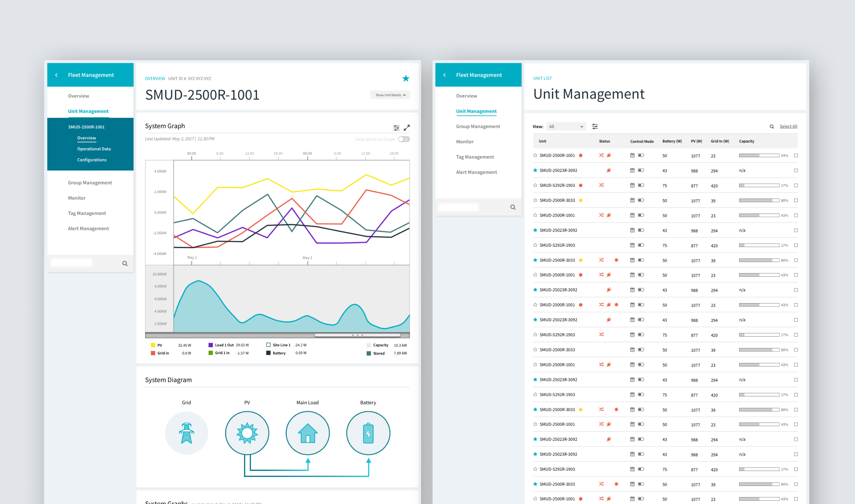Screen dimensions: 855x504
Task: Click shuffle status icon in first SMUD-5292R-1903 row
Action: pos(601,185)
